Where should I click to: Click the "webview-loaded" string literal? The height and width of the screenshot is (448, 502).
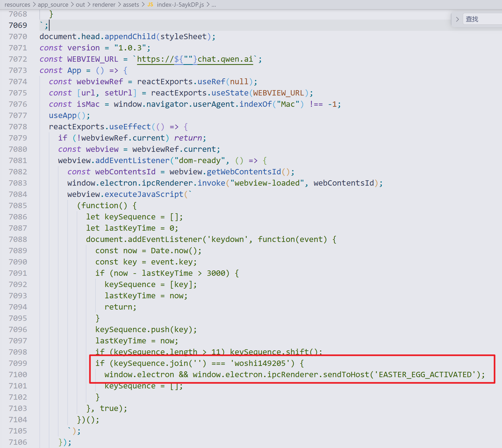(x=267, y=183)
